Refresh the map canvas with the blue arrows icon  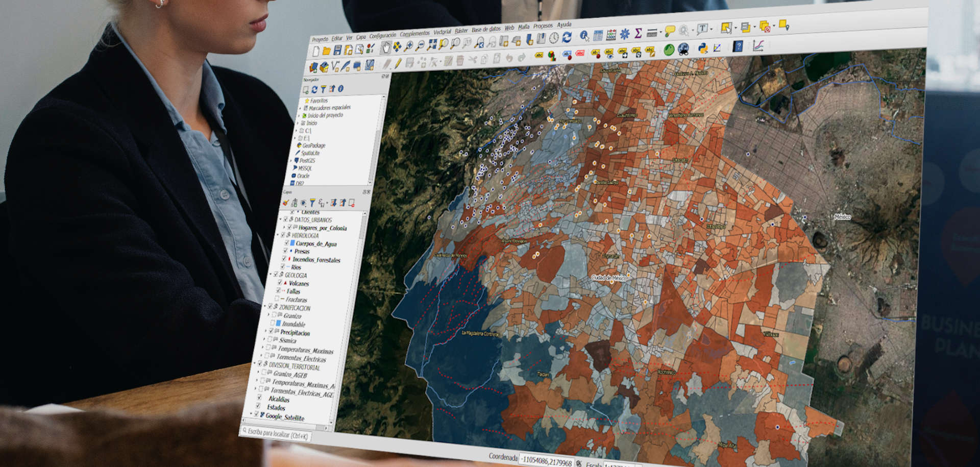coord(567,37)
